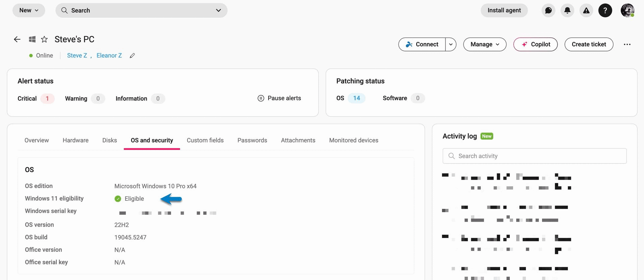644x280 pixels.
Task: Click the Patching status heading
Action: 360,81
